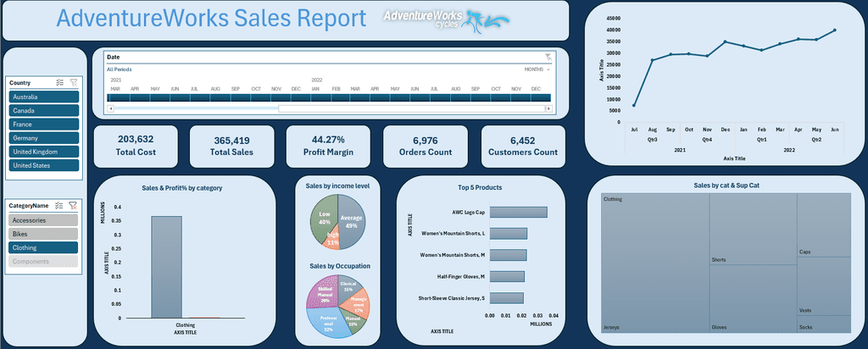The image size is (868, 349).
Task: Click the Caps treemap tile
Action: tap(824, 224)
